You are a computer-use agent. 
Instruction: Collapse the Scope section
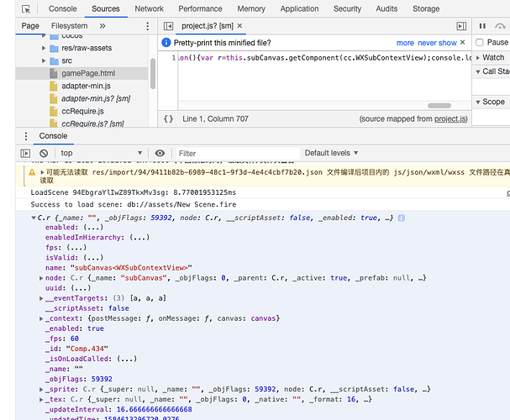(478, 102)
